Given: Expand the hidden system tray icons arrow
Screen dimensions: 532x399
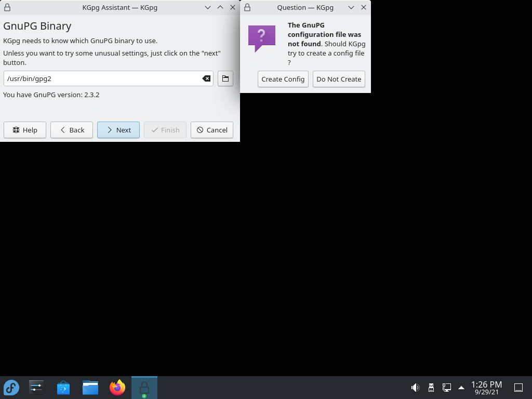Looking at the screenshot, I should (x=461, y=388).
